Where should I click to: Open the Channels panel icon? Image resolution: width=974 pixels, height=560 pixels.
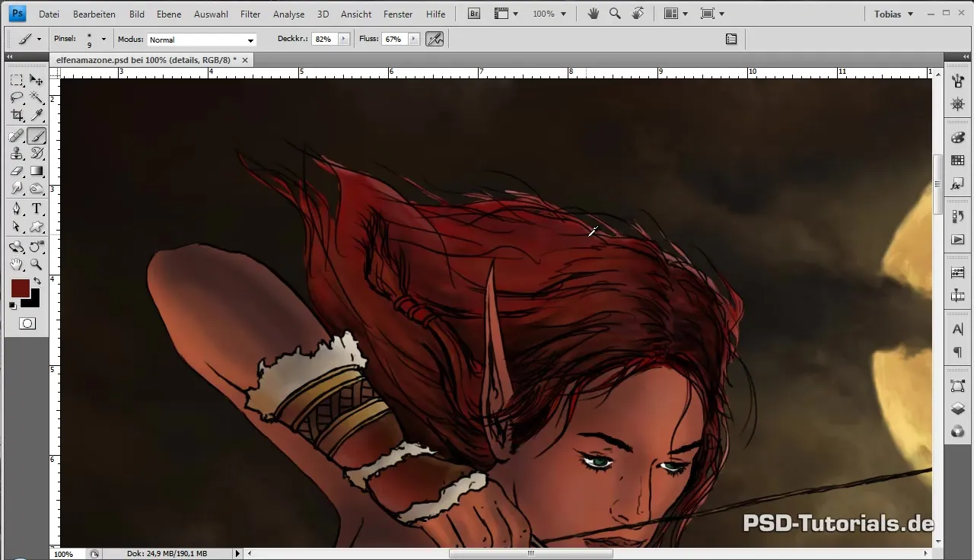tap(958, 431)
